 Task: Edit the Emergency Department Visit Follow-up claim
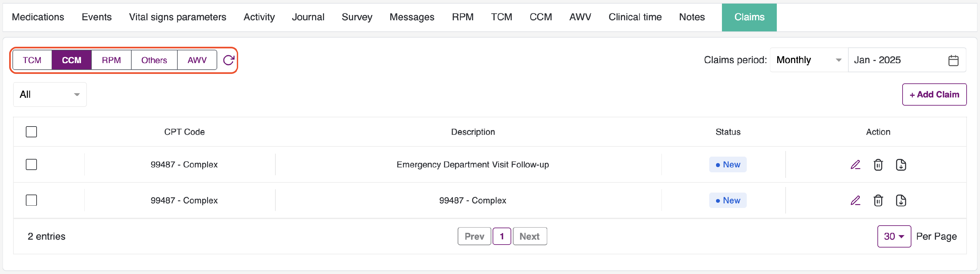click(855, 165)
